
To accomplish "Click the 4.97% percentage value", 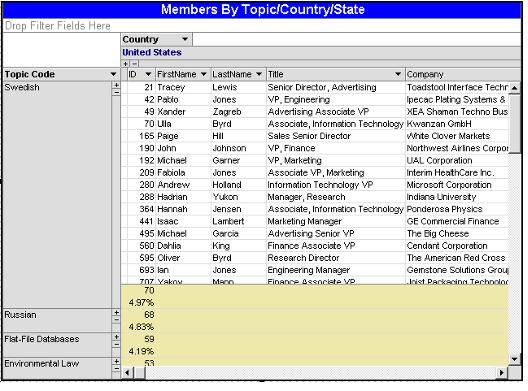I will (x=141, y=303).
